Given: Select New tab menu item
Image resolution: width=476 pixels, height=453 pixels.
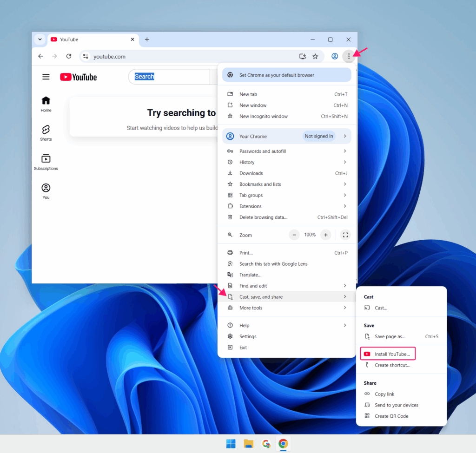Looking at the screenshot, I should pyautogui.click(x=286, y=94).
